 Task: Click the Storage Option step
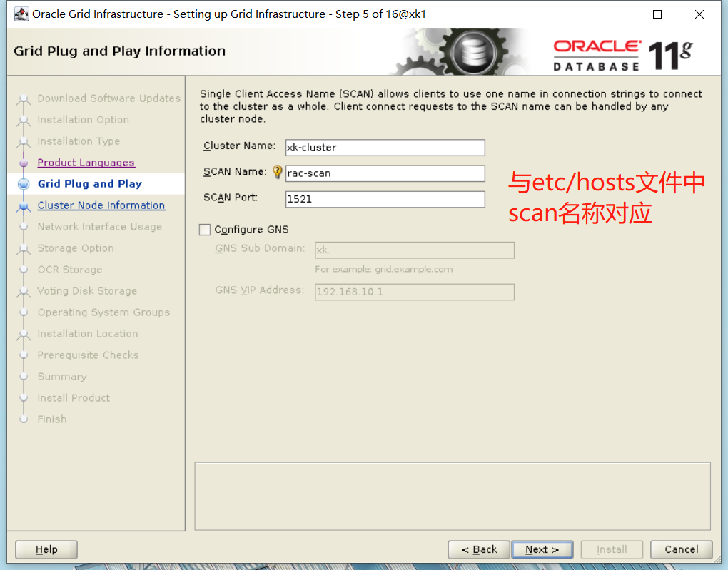[x=75, y=248]
